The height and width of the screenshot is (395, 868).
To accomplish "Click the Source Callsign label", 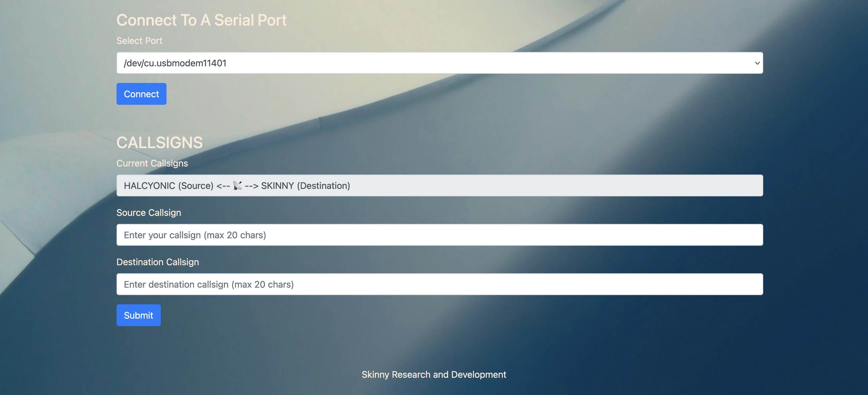I will tap(149, 213).
